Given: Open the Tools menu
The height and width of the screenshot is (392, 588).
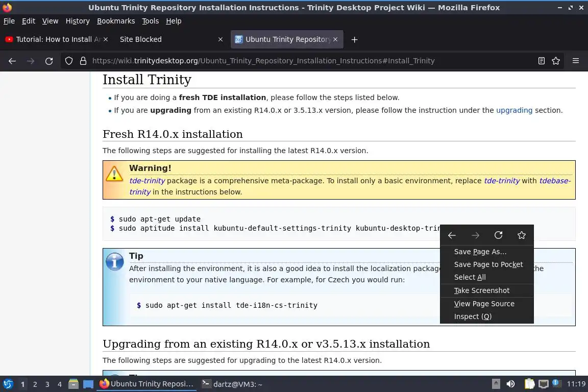Looking at the screenshot, I should pyautogui.click(x=151, y=21).
